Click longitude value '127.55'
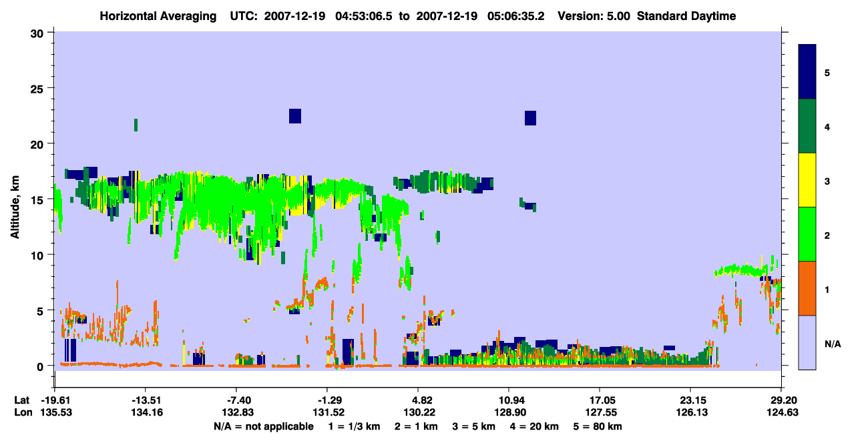Image resolution: width=868 pixels, height=445 pixels. (x=600, y=412)
